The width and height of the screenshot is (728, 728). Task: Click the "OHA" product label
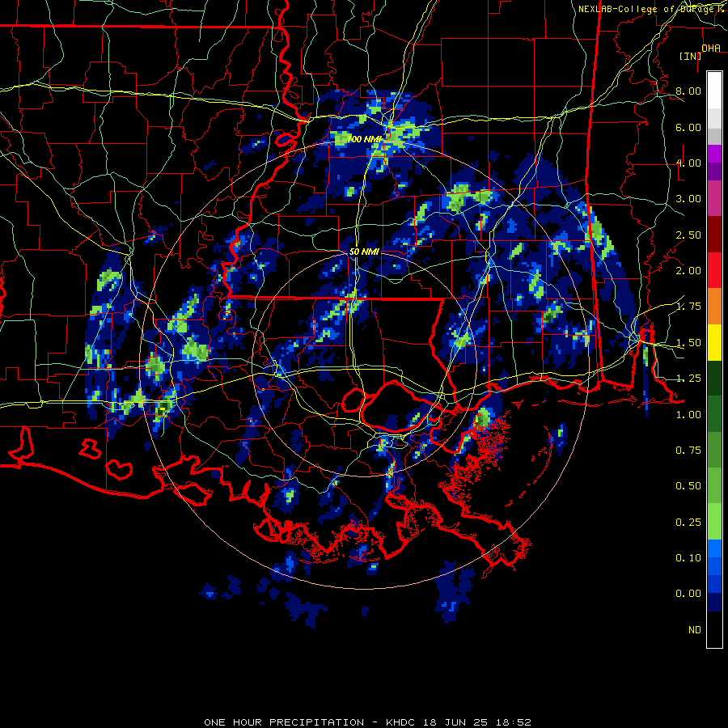pyautogui.click(x=711, y=48)
